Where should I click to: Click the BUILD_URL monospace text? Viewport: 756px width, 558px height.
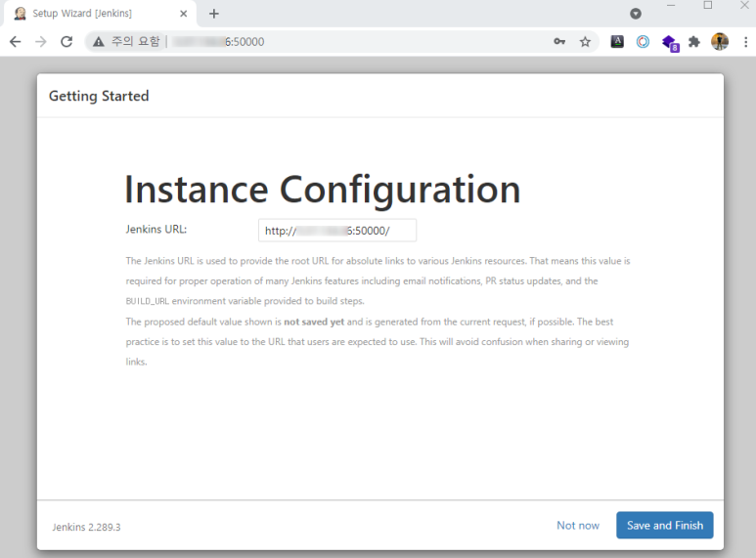point(147,301)
